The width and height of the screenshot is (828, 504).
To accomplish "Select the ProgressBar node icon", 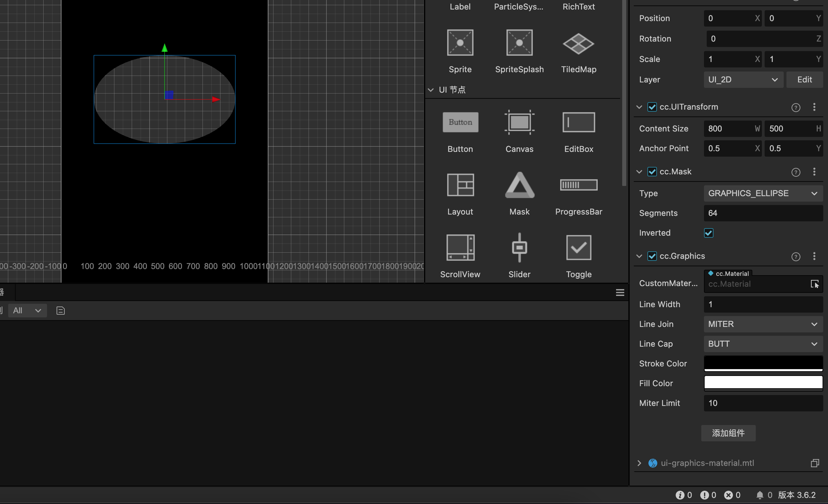I will click(578, 185).
